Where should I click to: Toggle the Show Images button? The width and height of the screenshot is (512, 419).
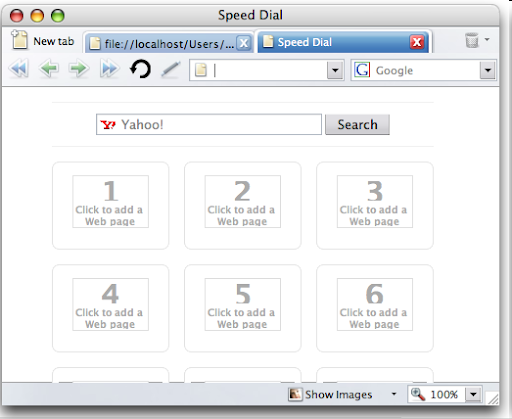pyautogui.click(x=330, y=394)
